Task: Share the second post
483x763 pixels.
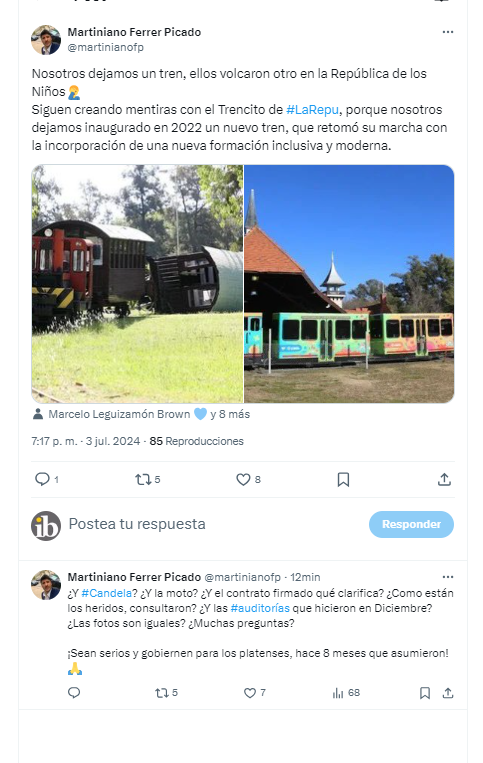Action: pyautogui.click(x=448, y=693)
